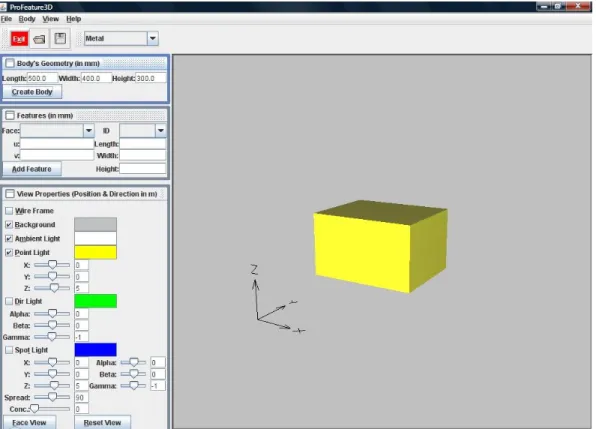Viewport: 596px width, 429px height.
Task: Click the Dir Light Gamma slider
Action: coord(52,337)
